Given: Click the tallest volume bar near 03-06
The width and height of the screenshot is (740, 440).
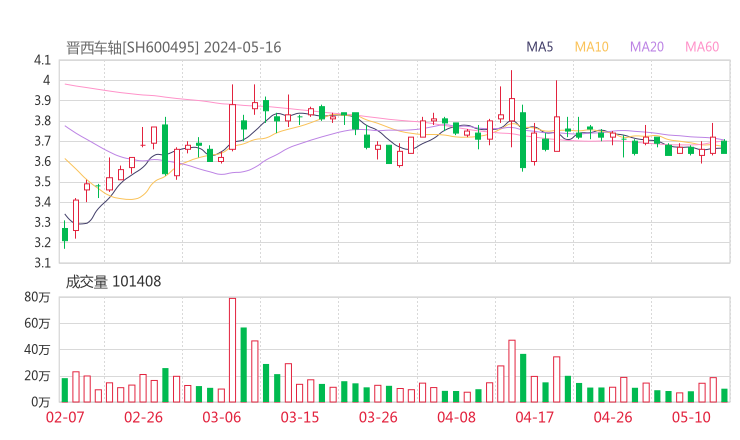Looking at the screenshot, I should click(232, 350).
